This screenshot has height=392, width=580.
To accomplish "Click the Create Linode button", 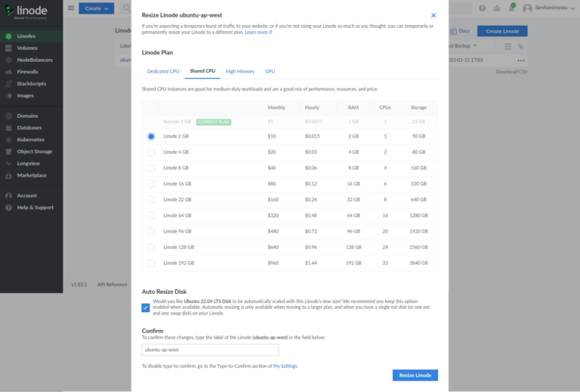I will [502, 31].
